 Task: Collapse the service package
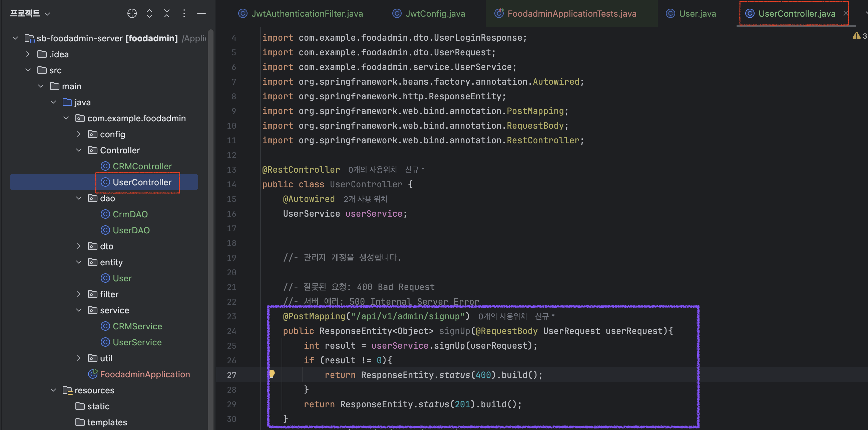pyautogui.click(x=78, y=310)
